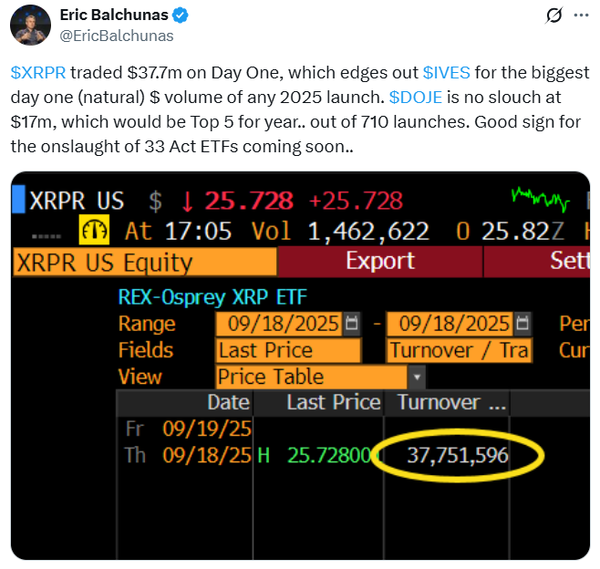Click the Turnover column header

(452, 403)
